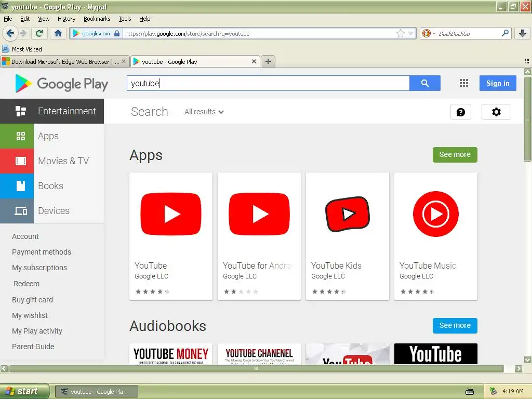Click See more for Apps
The width and height of the screenshot is (532, 399).
coord(455,154)
